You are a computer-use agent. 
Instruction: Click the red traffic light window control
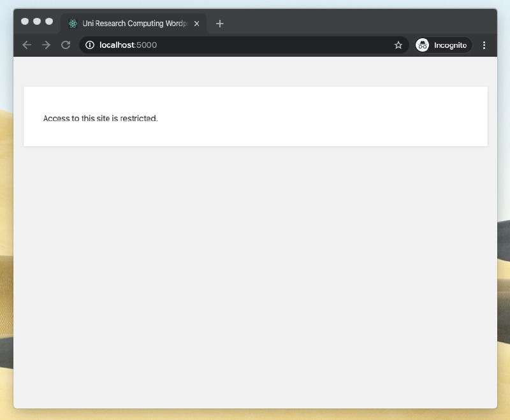(24, 20)
